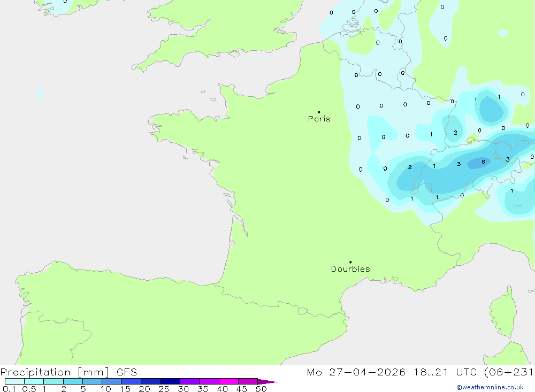Click the precipitation value 6 on the map
Screen dimensions: 535x392
(x=483, y=162)
